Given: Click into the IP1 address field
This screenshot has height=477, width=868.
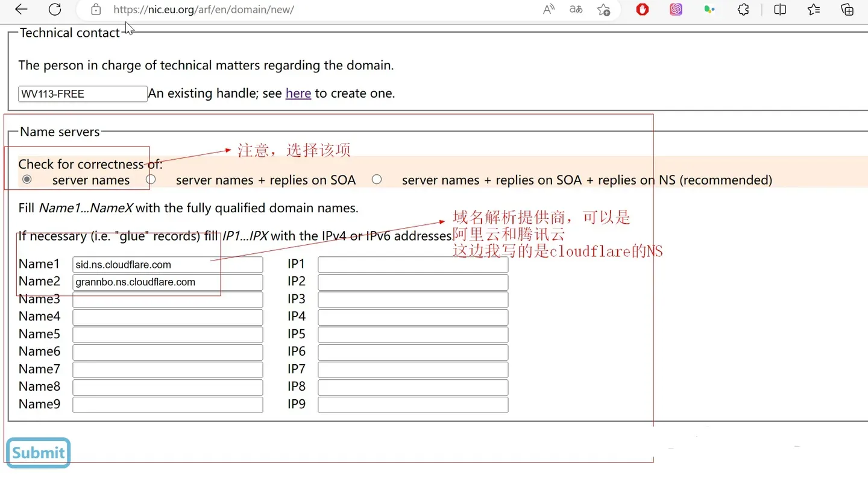Looking at the screenshot, I should point(413,265).
